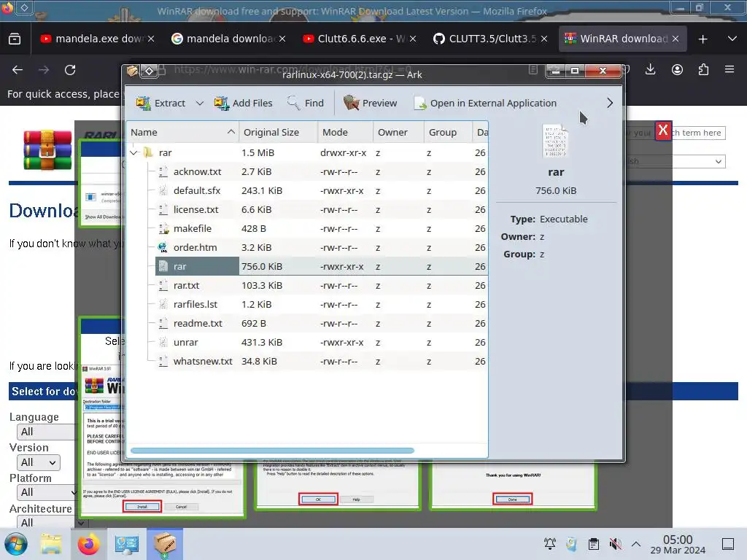This screenshot has width=747, height=560.
Task: Sort by the Original Size column header
Action: (278, 133)
